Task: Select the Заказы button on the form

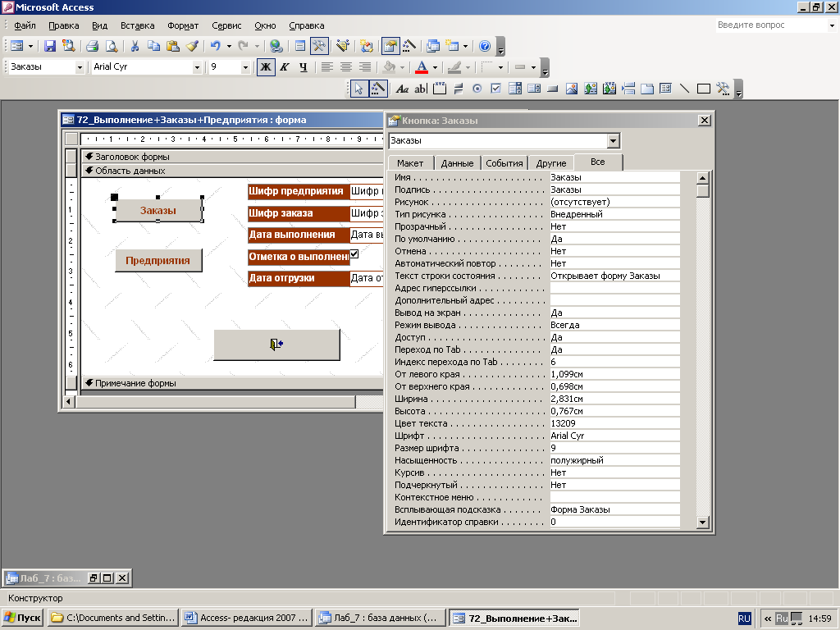Action: [158, 211]
